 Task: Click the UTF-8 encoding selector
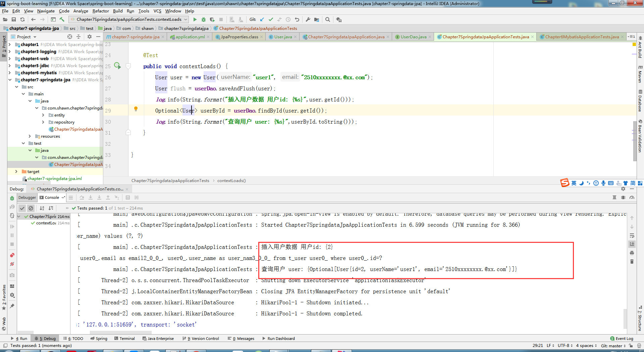[x=565, y=346]
